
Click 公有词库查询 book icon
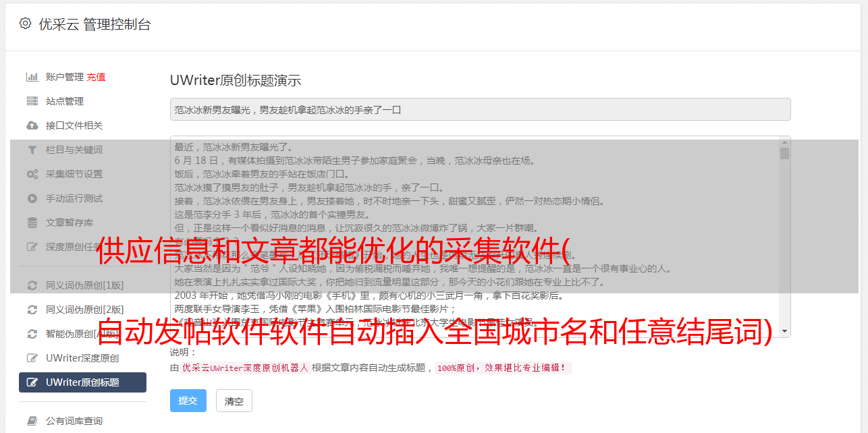(32, 421)
